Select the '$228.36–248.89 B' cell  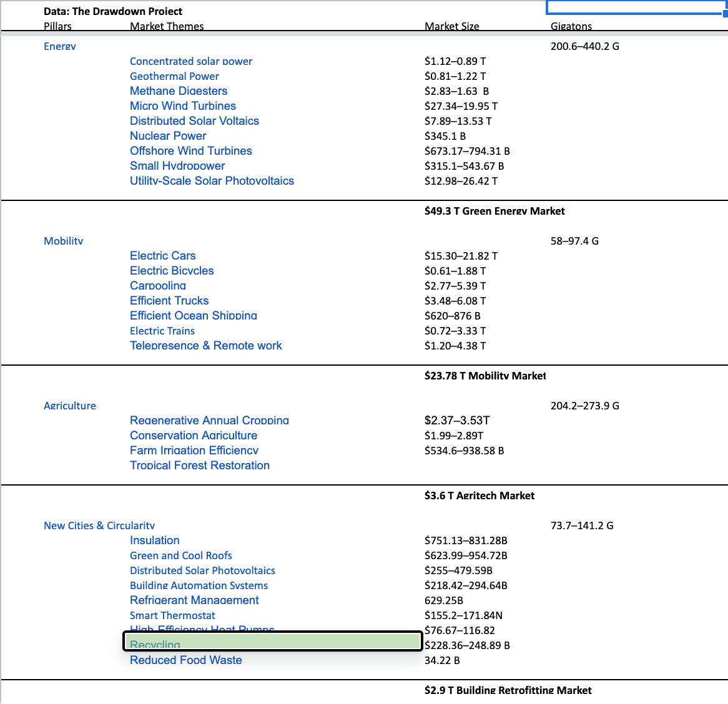tap(467, 645)
